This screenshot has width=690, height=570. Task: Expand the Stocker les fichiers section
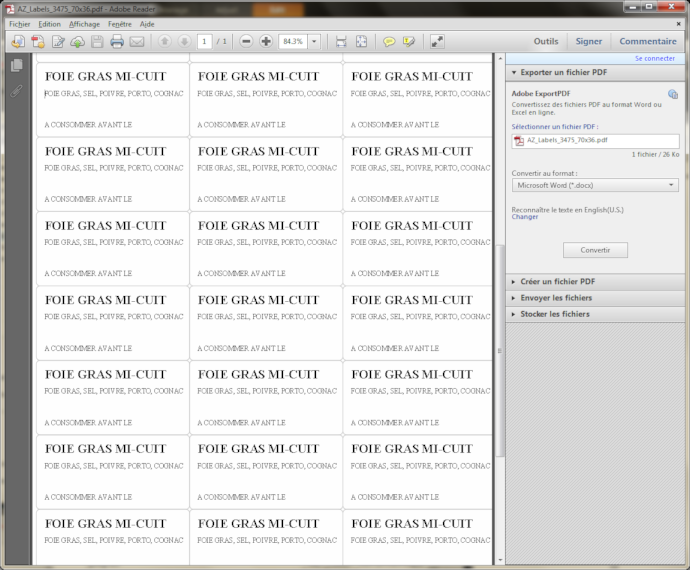pos(595,314)
